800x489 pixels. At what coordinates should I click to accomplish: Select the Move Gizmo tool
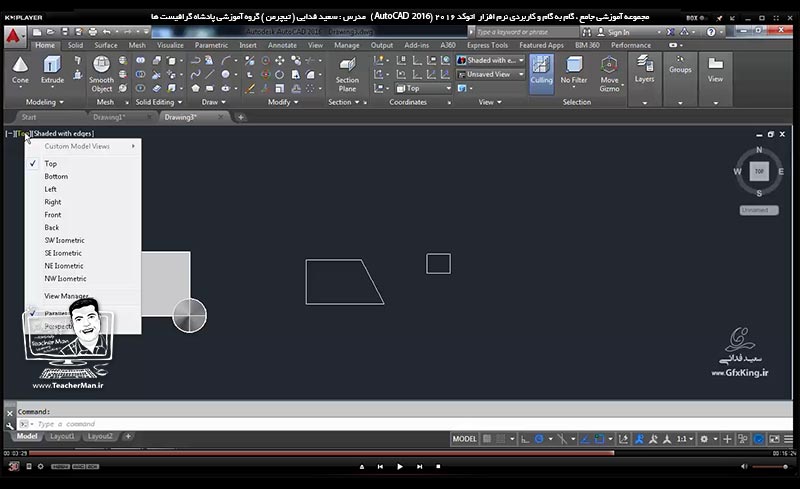[609, 74]
